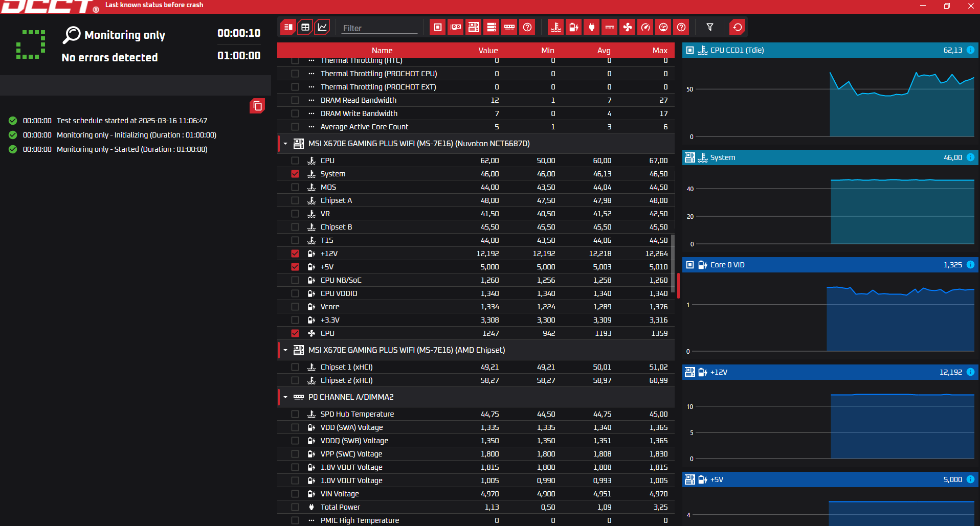Image resolution: width=980 pixels, height=526 pixels.
Task: Filter by current sensor type
Action: click(x=610, y=27)
